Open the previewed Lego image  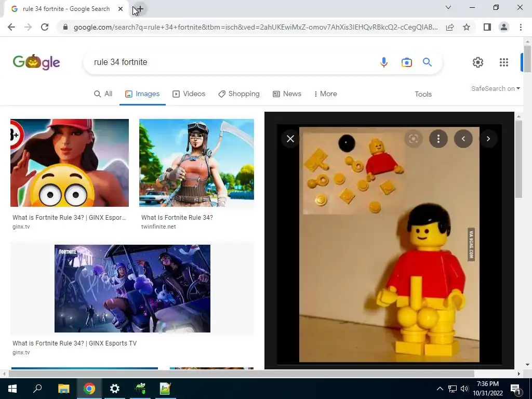coord(389,244)
